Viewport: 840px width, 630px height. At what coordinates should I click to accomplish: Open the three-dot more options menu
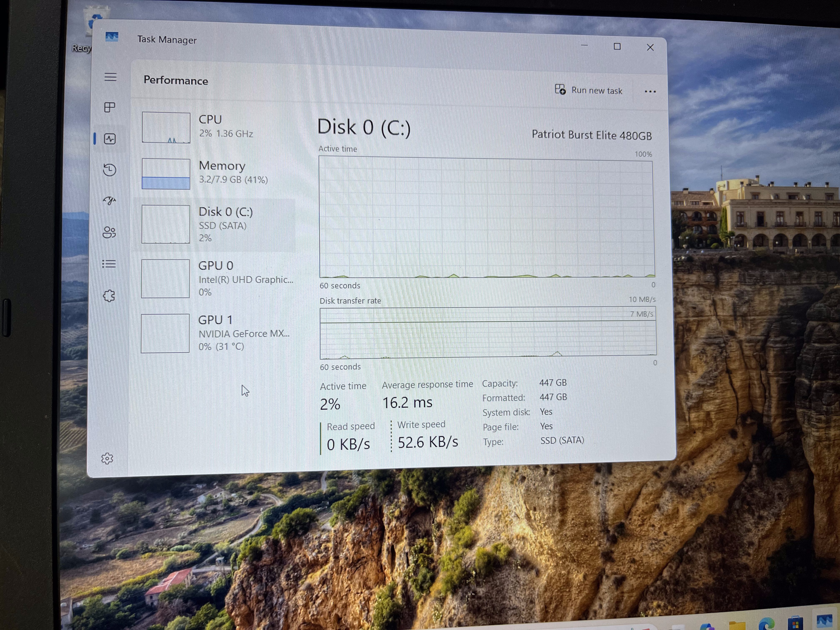click(650, 91)
